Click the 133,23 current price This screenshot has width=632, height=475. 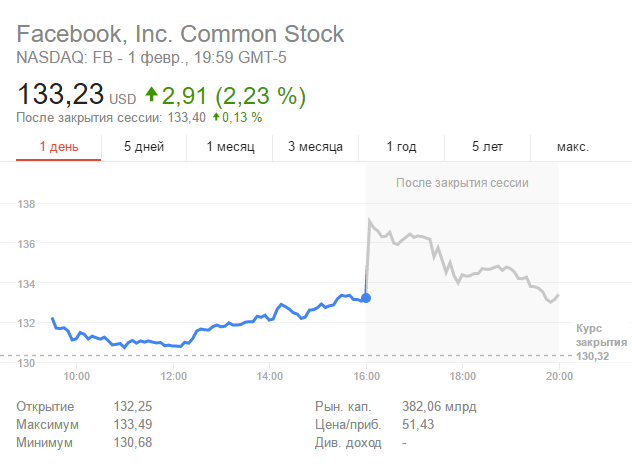pyautogui.click(x=60, y=95)
